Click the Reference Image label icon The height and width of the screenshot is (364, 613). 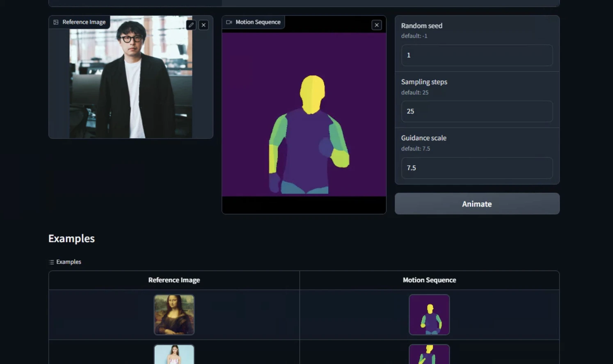click(x=56, y=22)
